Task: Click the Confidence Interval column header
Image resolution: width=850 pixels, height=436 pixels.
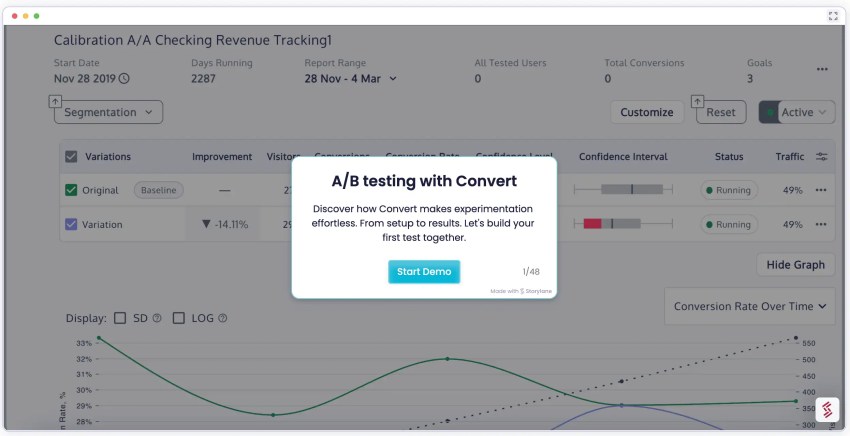Action: pyautogui.click(x=623, y=157)
